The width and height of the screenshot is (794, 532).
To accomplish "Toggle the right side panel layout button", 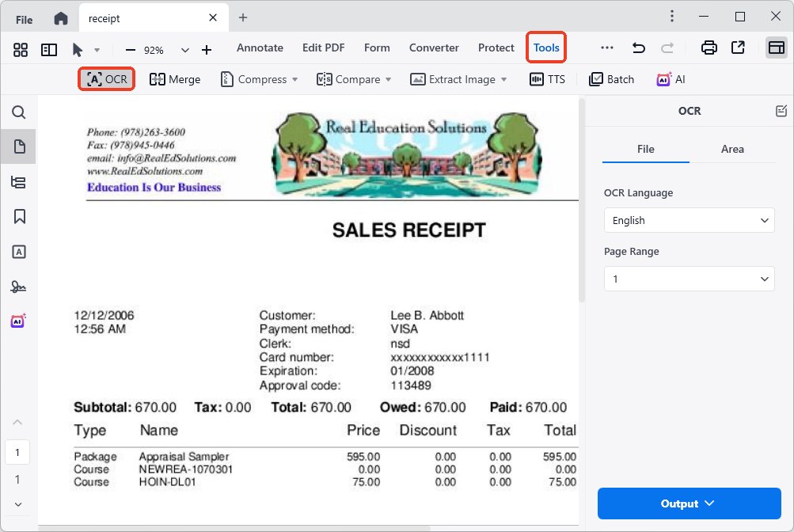I will coord(776,48).
